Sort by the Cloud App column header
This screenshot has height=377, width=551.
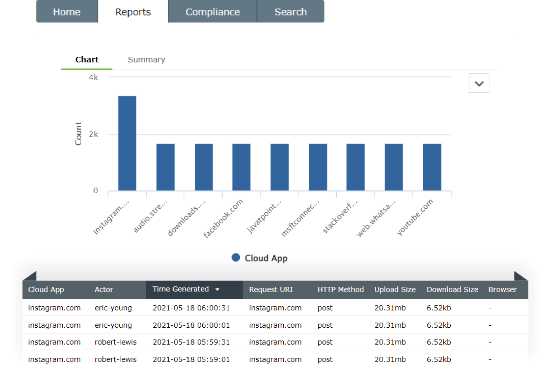46,290
